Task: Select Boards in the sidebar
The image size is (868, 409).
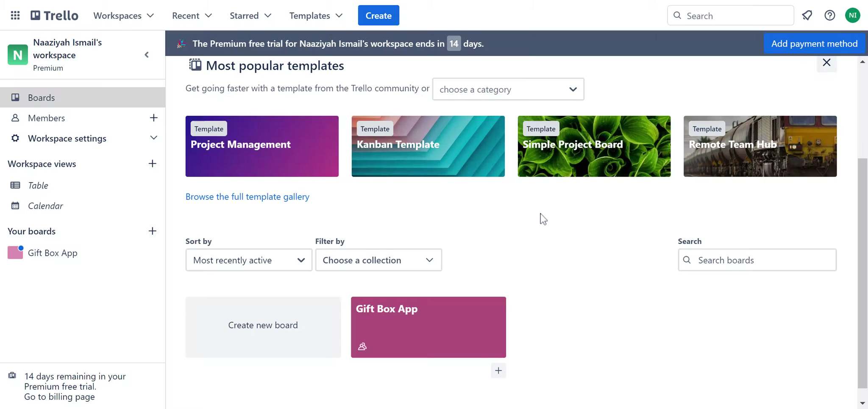Action: [x=83, y=98]
